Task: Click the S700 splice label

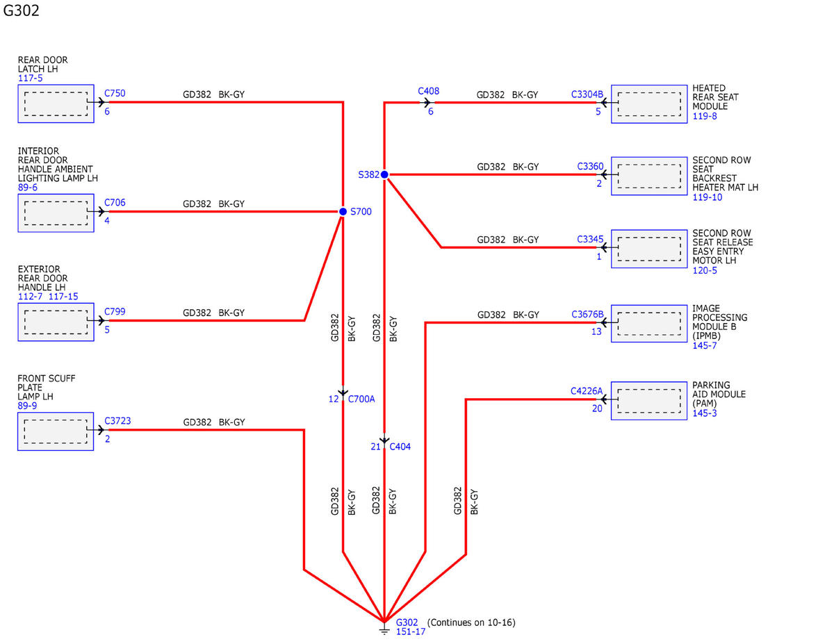Action: coord(361,212)
